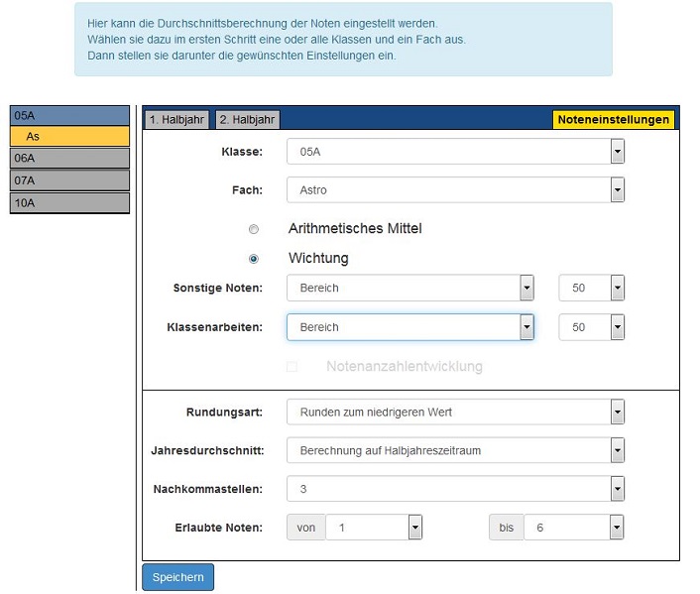Open the Klassenarbeiten Bereich dropdown
This screenshot has height=594, width=700.
[410, 327]
